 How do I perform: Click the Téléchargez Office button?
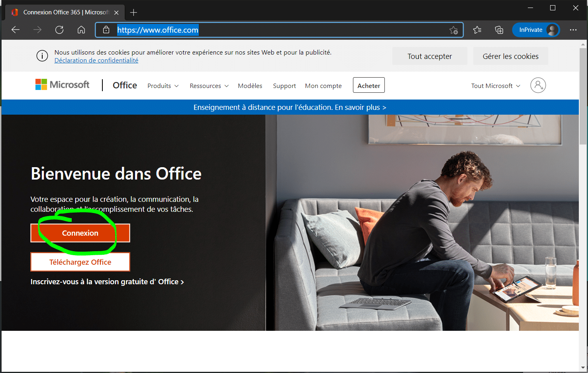tap(80, 262)
